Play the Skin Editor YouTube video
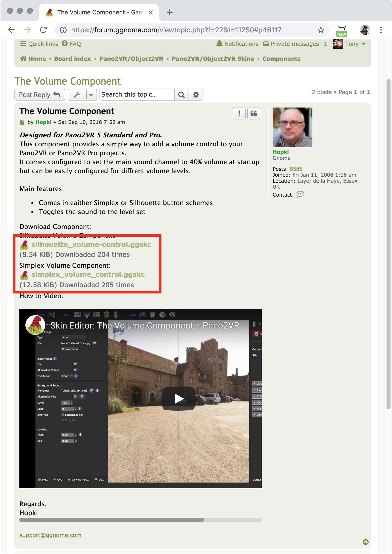 [x=179, y=398]
